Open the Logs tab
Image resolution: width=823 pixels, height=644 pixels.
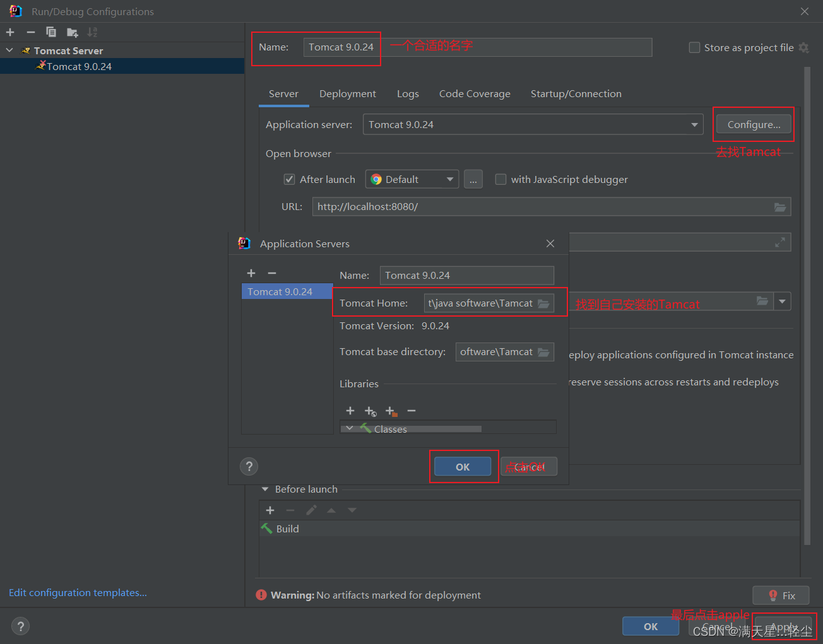408,94
